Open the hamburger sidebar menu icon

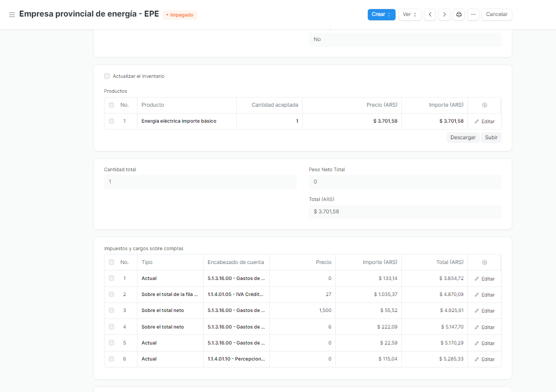(x=12, y=14)
